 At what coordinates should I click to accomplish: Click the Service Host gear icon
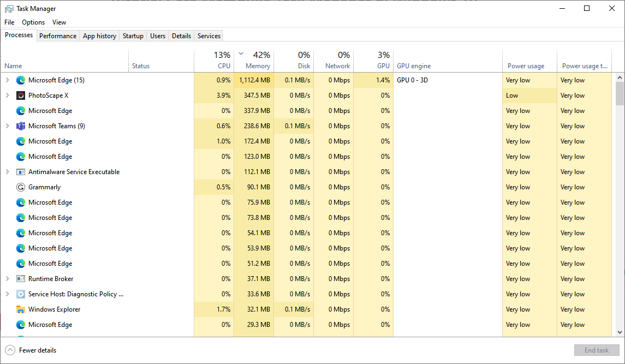(x=21, y=294)
